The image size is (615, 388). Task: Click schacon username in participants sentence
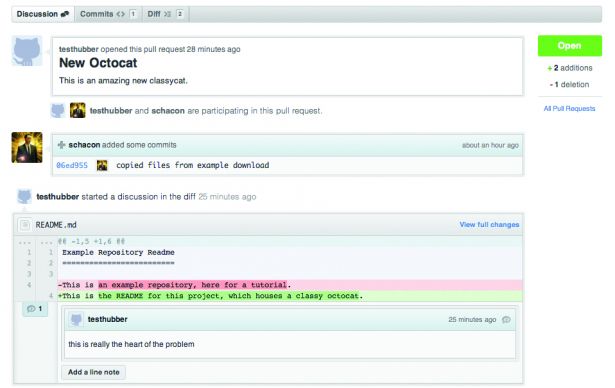(x=168, y=111)
